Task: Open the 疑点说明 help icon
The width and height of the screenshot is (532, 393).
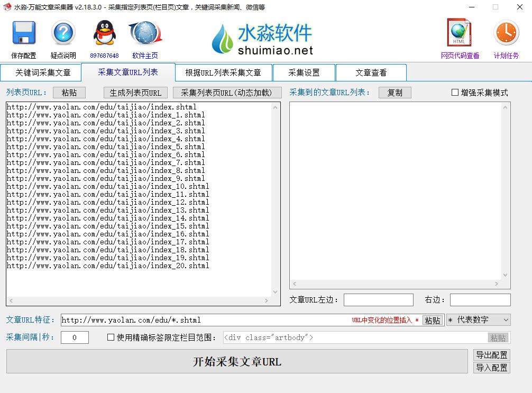Action: 63,33
